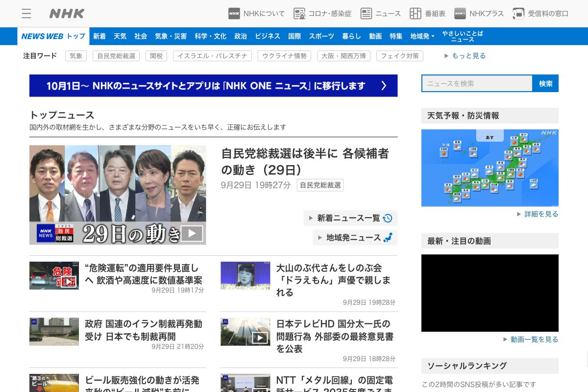Click the NHK ONE ニュース migration banner
The image size is (588, 392).
coord(213,86)
